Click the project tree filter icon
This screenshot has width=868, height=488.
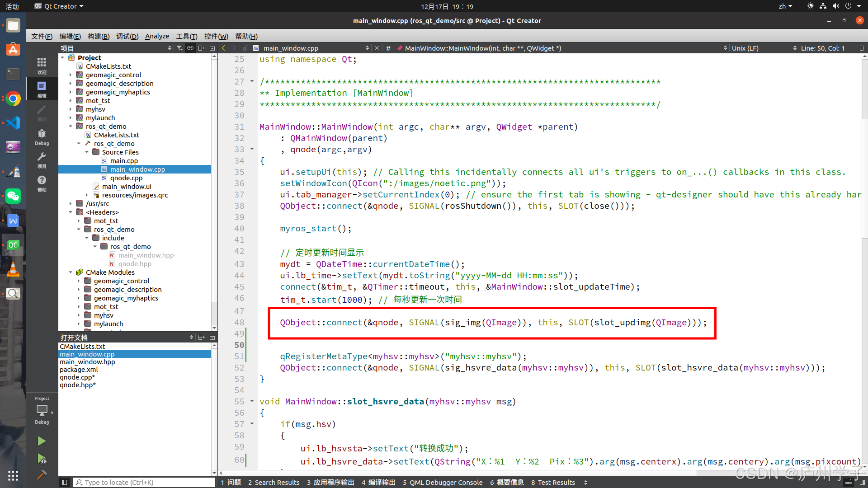179,48
